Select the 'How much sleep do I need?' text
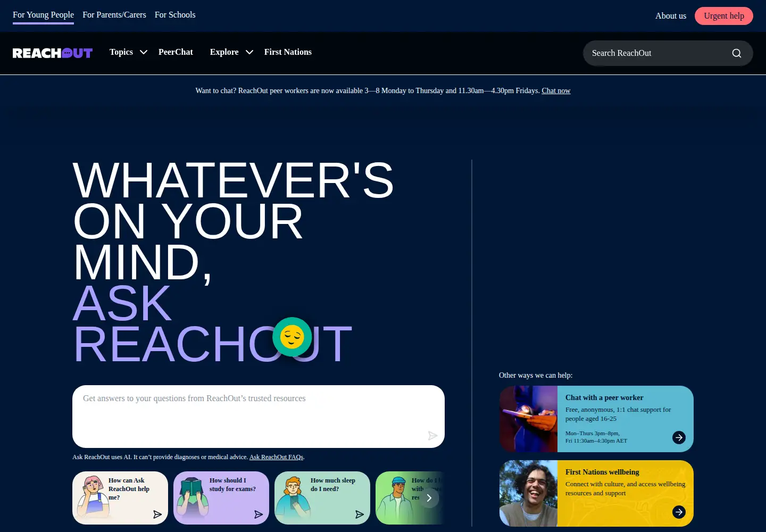The width and height of the screenshot is (766, 532). coord(333,485)
